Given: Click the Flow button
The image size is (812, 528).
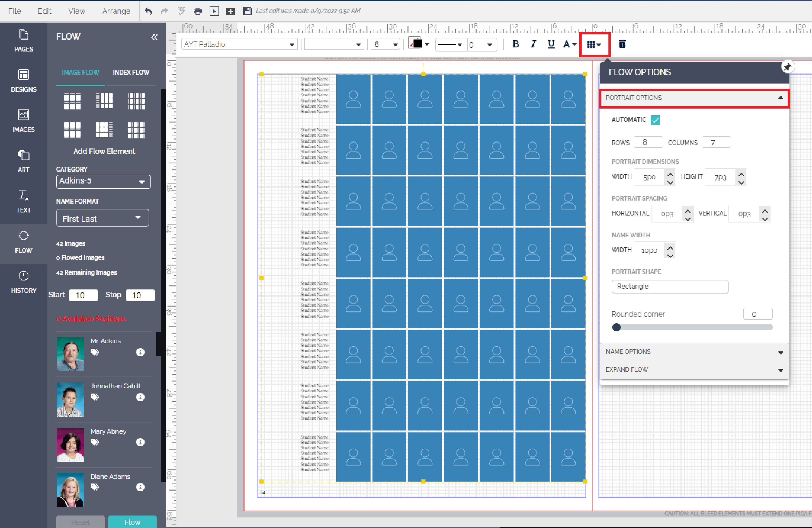Looking at the screenshot, I should (132, 522).
